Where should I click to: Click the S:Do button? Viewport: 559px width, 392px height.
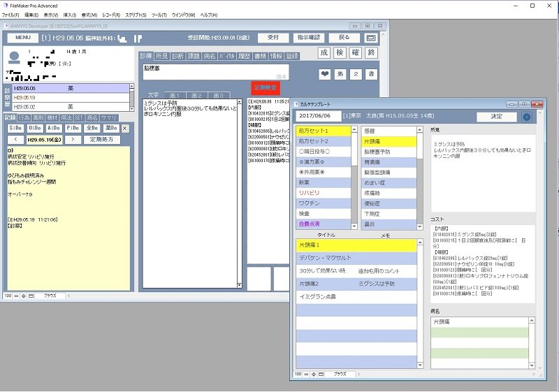15,128
